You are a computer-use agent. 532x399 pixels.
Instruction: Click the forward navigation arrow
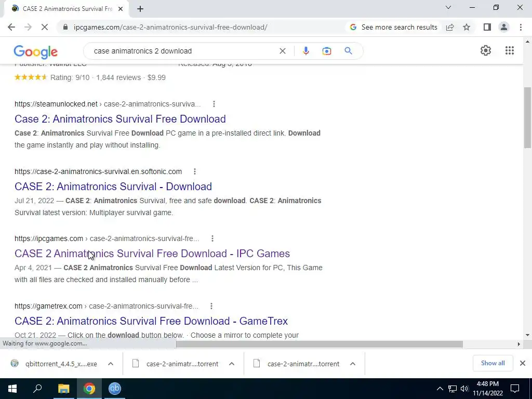pyautogui.click(x=28, y=27)
